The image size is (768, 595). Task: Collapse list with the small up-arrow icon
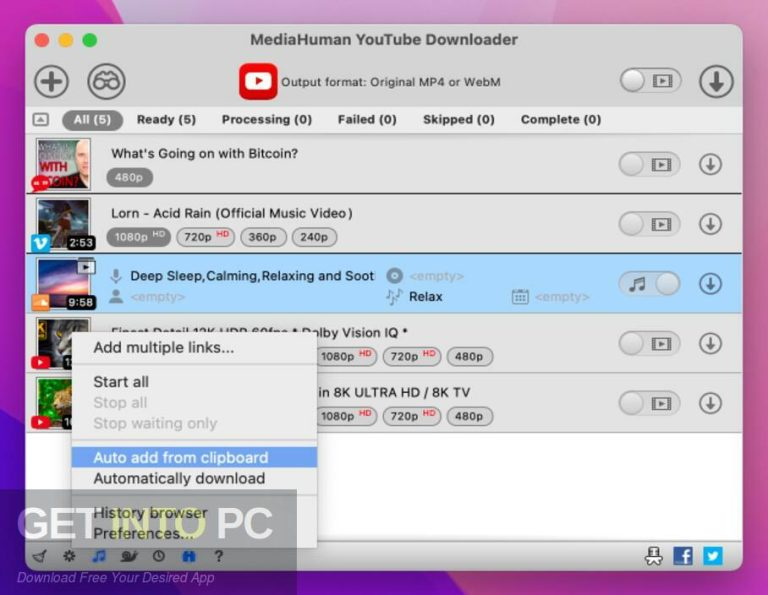pos(41,119)
